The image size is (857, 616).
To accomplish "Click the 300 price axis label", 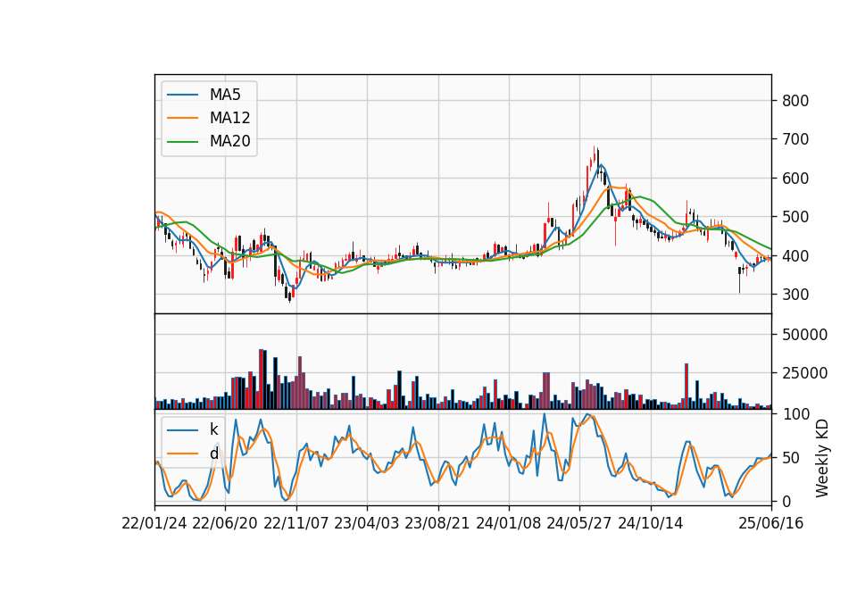I will point(795,295).
